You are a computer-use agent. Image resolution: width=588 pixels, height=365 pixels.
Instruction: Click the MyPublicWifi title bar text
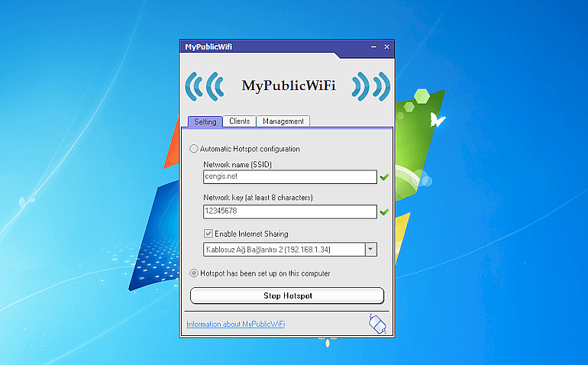(x=208, y=47)
